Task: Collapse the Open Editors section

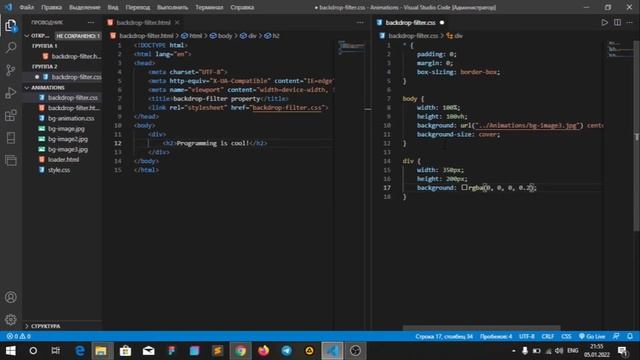Action: coord(27,36)
